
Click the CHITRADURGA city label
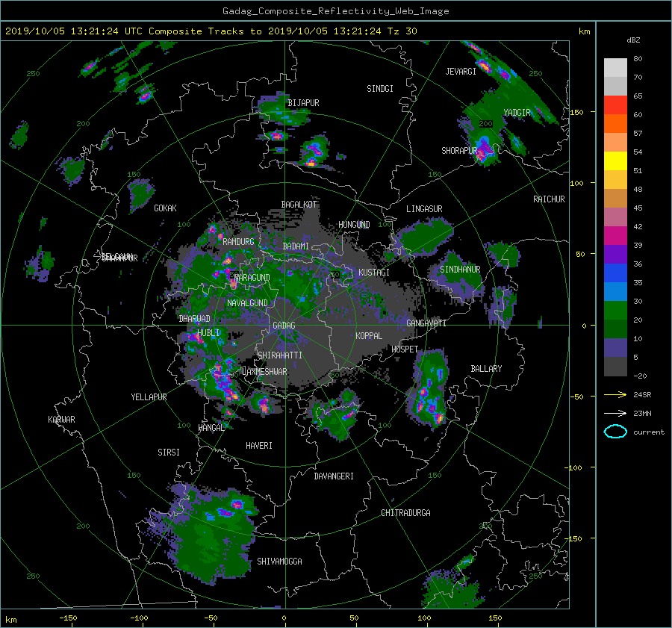coord(405,513)
